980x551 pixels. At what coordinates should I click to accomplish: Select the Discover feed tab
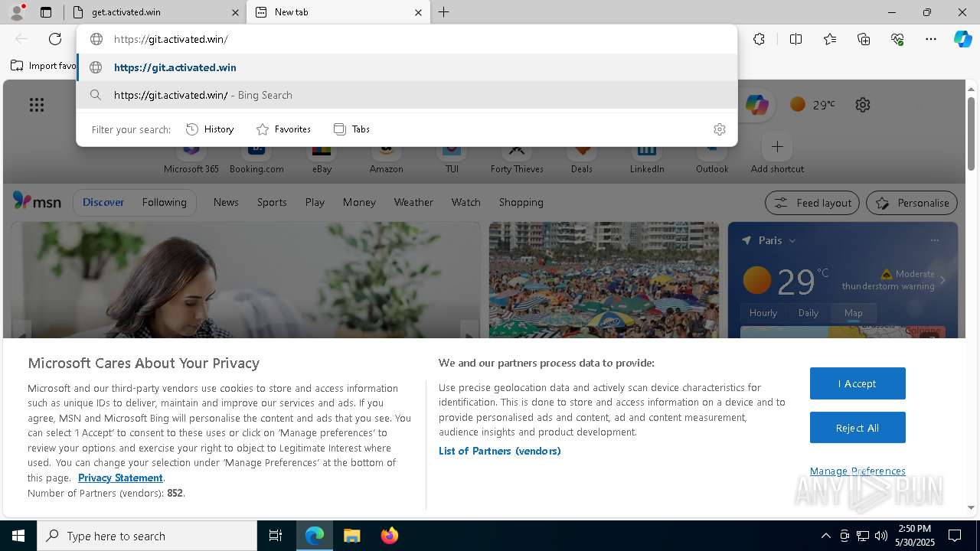point(103,202)
